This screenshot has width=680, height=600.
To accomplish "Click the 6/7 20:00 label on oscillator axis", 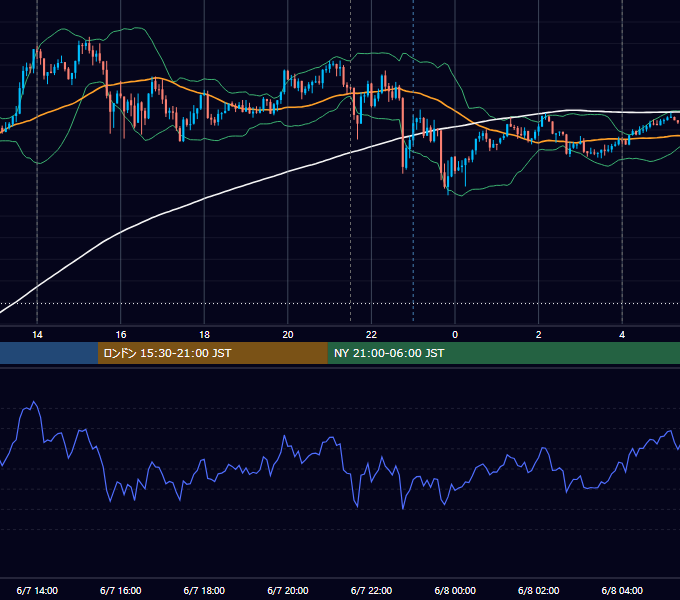I will 288,590.
